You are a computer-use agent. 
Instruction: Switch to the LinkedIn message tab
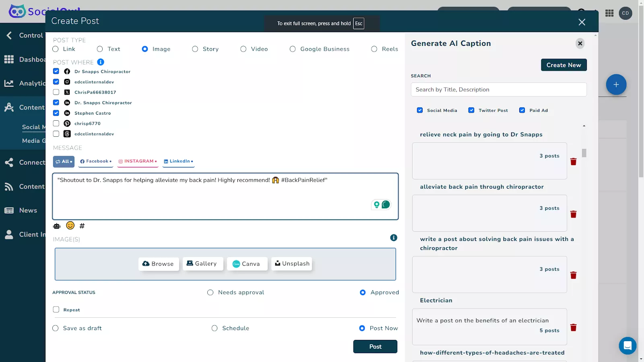(x=178, y=161)
